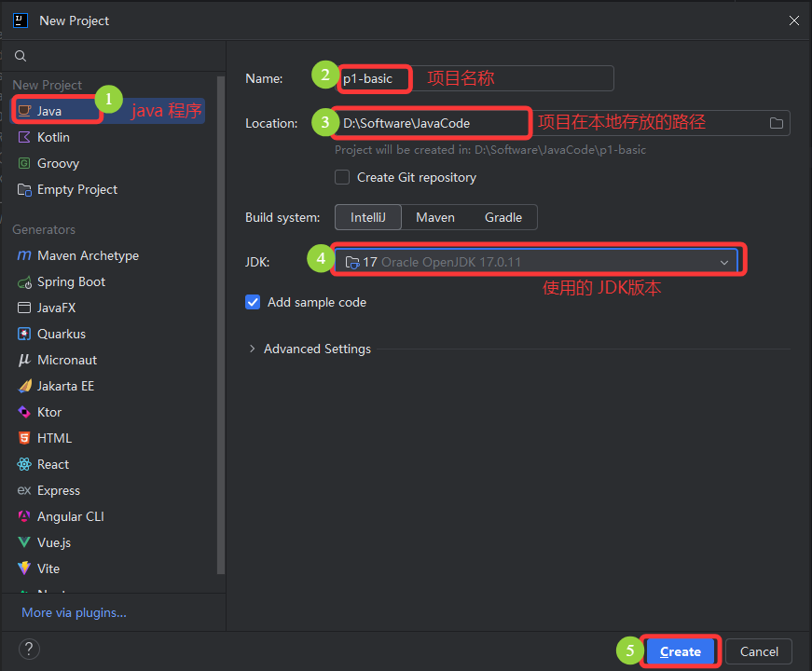Select the Kotlin text label
812x671 pixels.
point(53,137)
